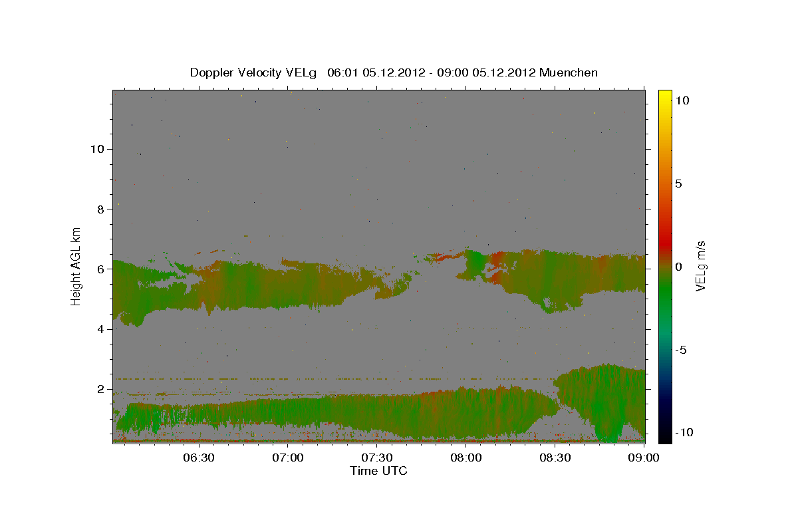Click the 08:30 time tick label

(555, 458)
